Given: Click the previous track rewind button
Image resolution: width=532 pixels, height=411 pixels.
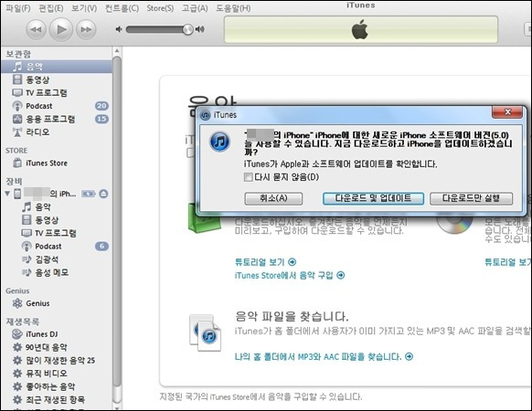Looking at the screenshot, I should pyautogui.click(x=36, y=30).
